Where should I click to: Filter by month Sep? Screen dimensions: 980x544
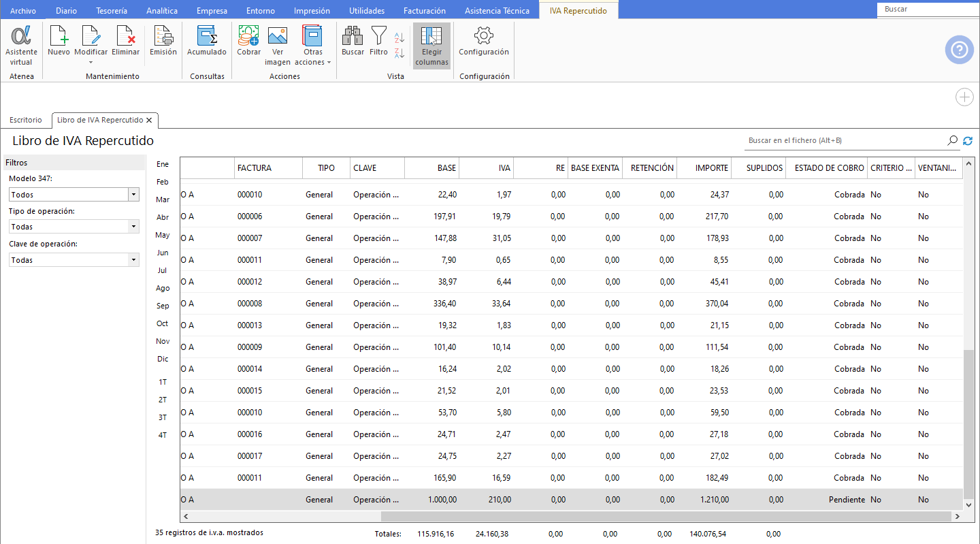pos(163,306)
